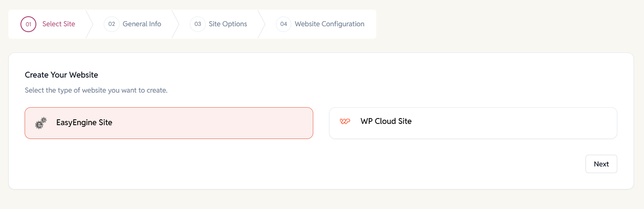
Task: Click the EasyEngine Site label text
Action: (84, 123)
